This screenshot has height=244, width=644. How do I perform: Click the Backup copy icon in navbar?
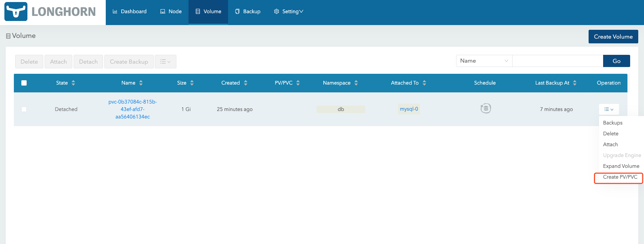237,12
